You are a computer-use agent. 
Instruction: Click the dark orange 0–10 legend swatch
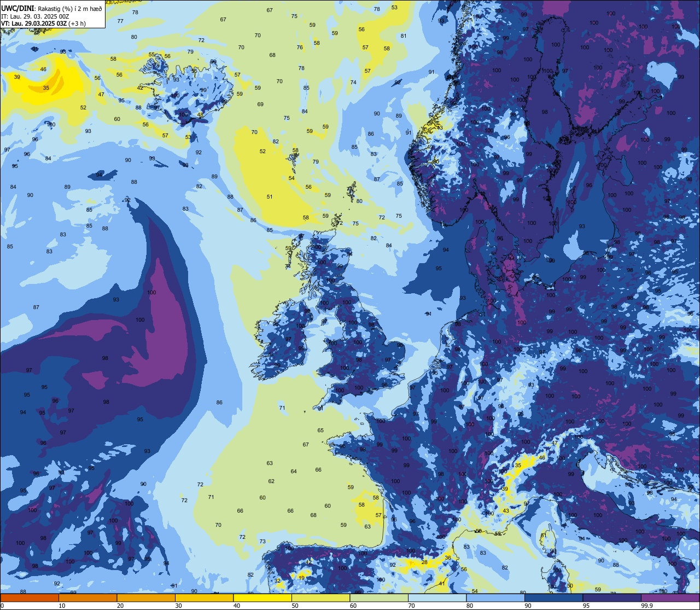[30, 597]
